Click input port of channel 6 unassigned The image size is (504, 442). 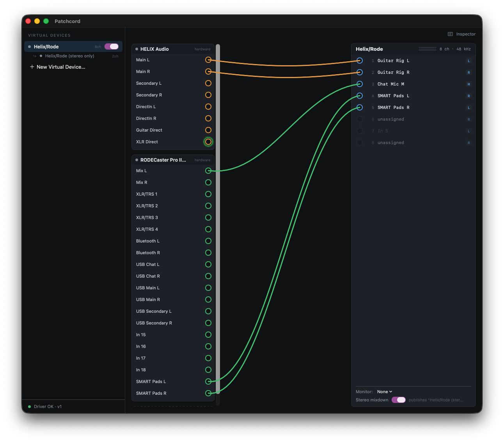click(x=360, y=119)
